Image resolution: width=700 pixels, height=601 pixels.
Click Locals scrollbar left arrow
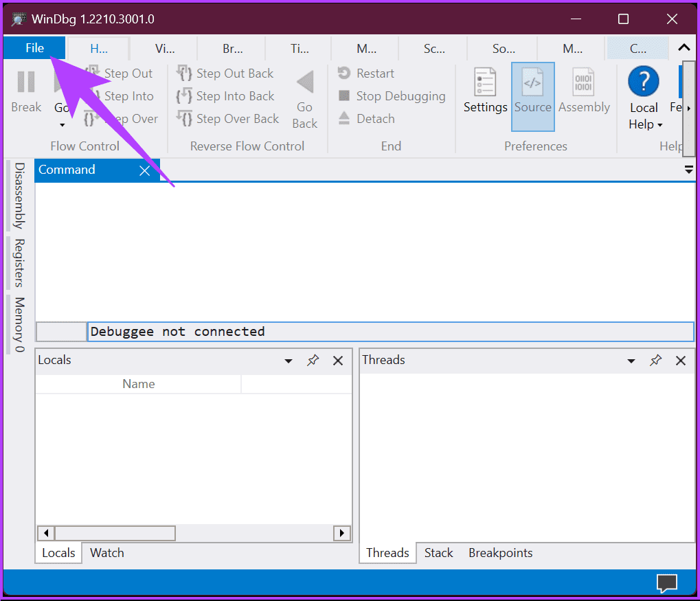pyautogui.click(x=46, y=533)
